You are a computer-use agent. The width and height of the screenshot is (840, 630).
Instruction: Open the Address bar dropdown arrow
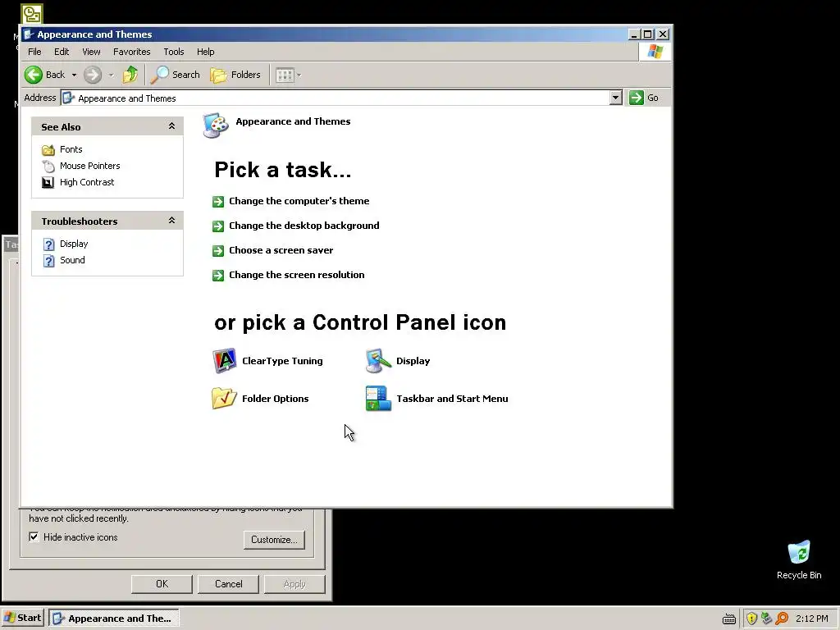click(x=615, y=98)
